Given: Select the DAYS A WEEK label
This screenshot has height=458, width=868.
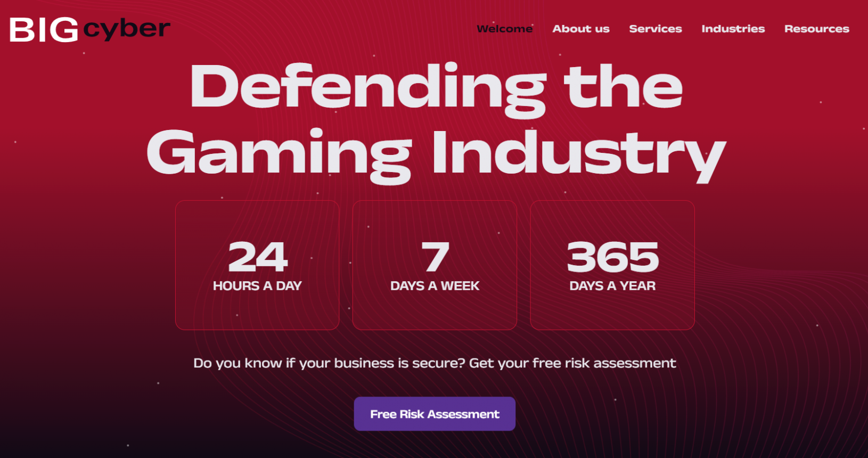Looking at the screenshot, I should [x=435, y=286].
